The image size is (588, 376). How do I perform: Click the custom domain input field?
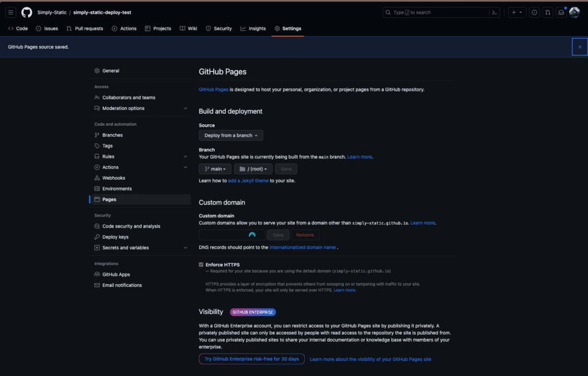[x=232, y=235]
